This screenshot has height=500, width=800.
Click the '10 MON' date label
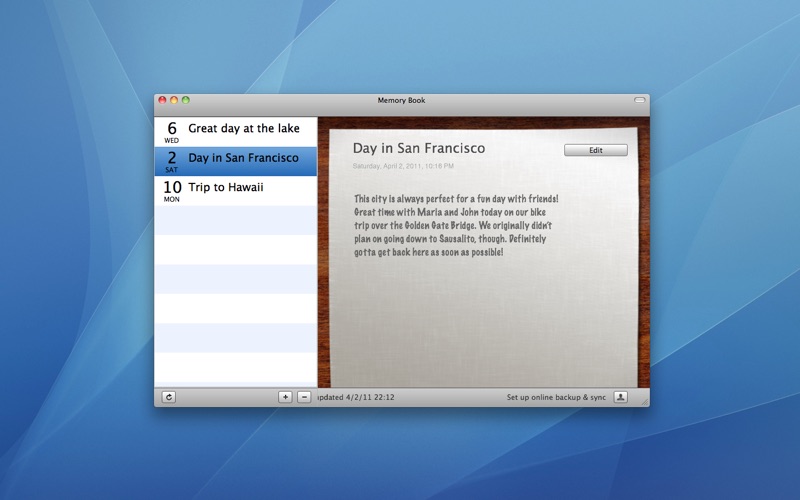(172, 191)
